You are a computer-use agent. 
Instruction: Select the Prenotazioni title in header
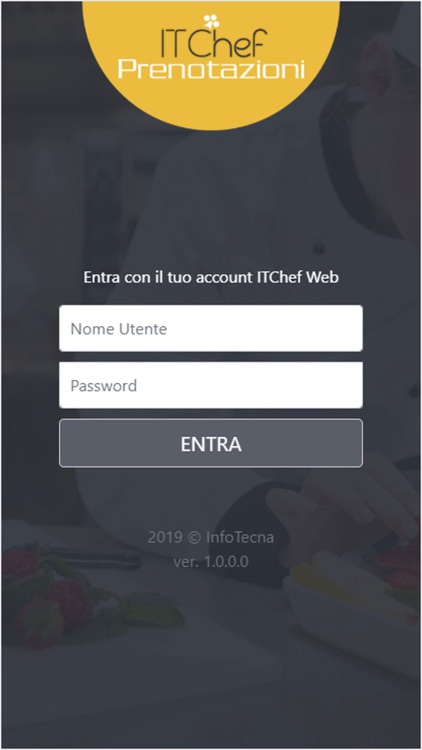tap(211, 69)
